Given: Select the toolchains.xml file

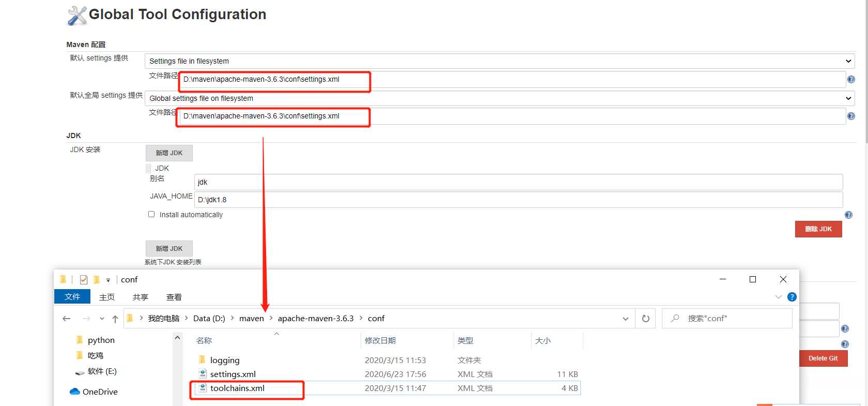Looking at the screenshot, I should point(237,388).
